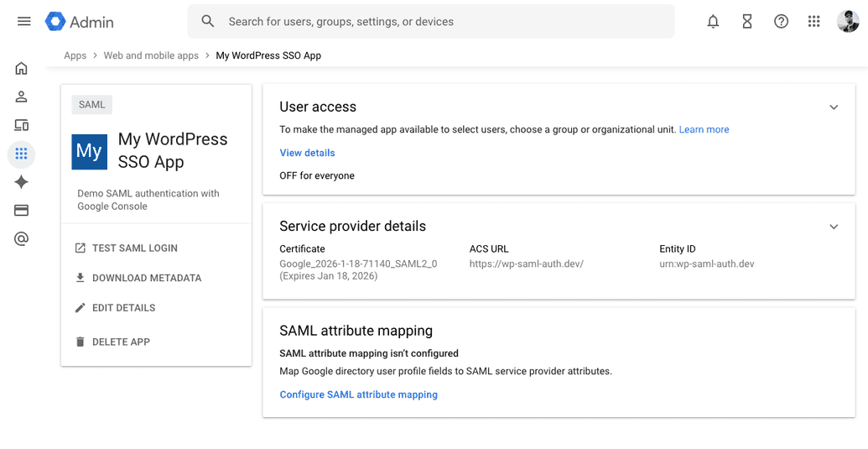868x449 pixels.
Task: Open the Learn more link
Action: (x=704, y=129)
